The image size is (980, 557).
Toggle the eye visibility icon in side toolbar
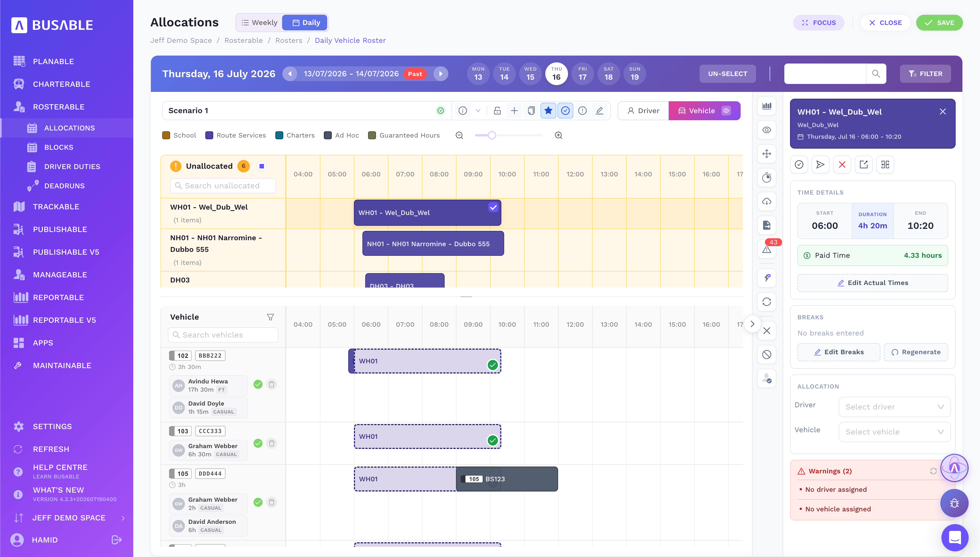point(766,130)
